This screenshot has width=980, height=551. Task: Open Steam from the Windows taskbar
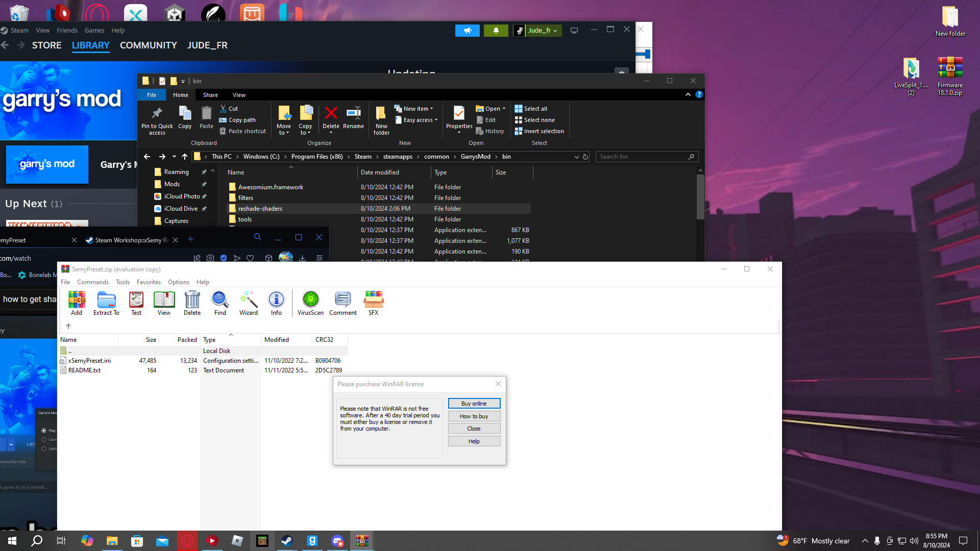point(287,541)
